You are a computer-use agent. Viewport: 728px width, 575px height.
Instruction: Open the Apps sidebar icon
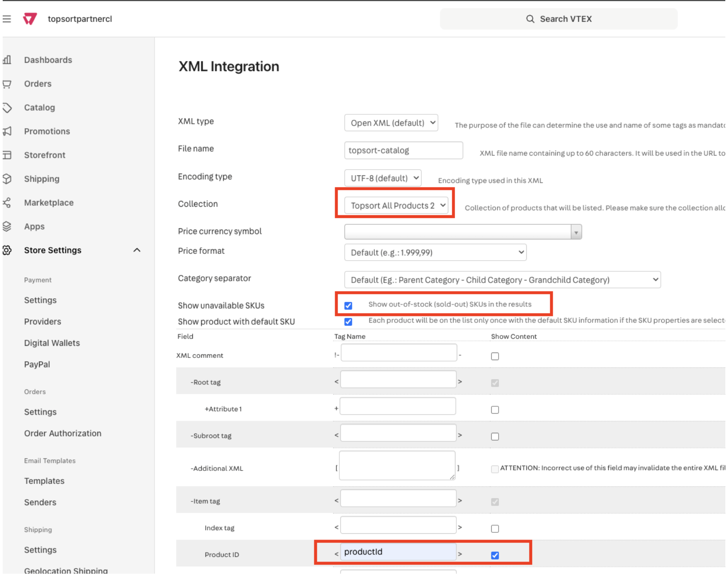[7, 226]
